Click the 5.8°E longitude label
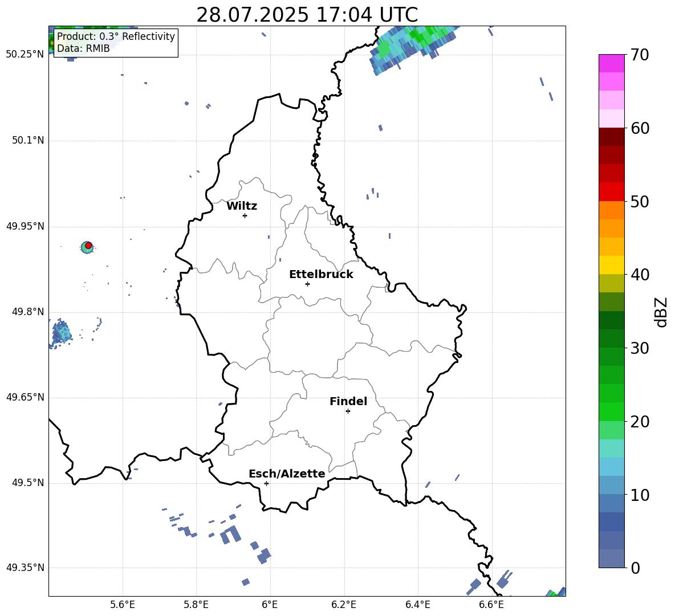Image resolution: width=675 pixels, height=616 pixels. [196, 605]
